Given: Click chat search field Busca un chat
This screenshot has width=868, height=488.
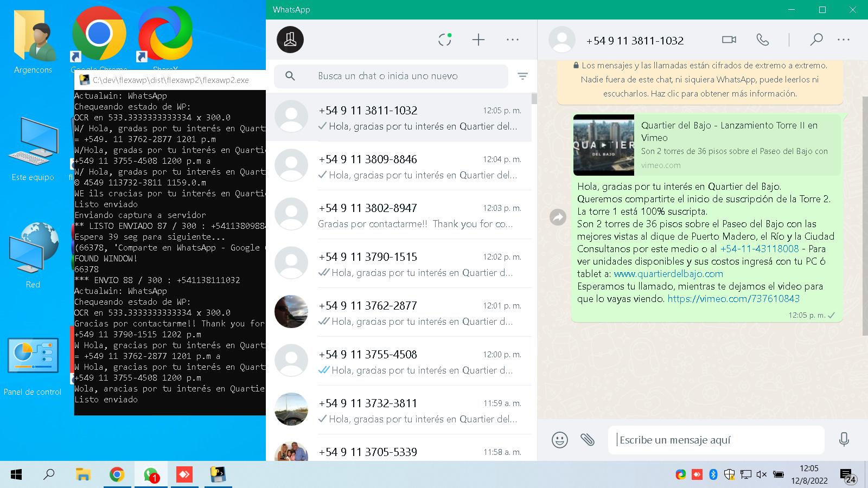Looking at the screenshot, I should (391, 76).
